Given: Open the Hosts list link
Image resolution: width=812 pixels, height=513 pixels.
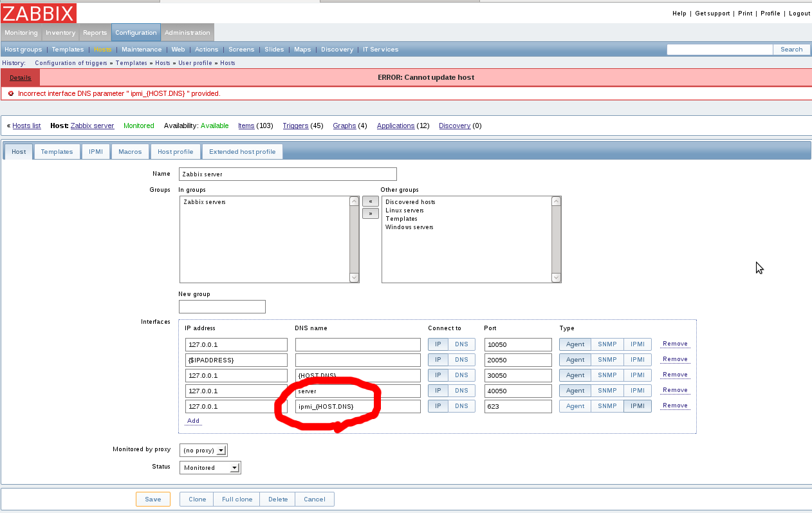Looking at the screenshot, I should click(x=26, y=126).
